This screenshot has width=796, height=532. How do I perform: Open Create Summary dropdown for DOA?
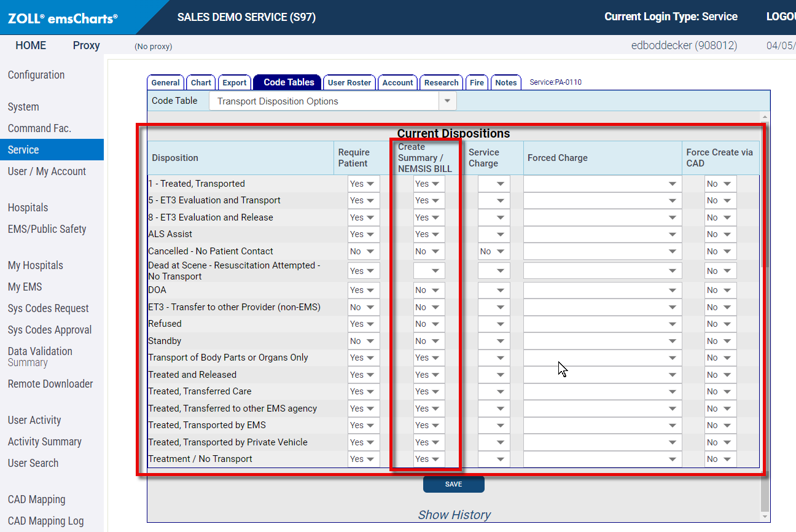point(429,290)
